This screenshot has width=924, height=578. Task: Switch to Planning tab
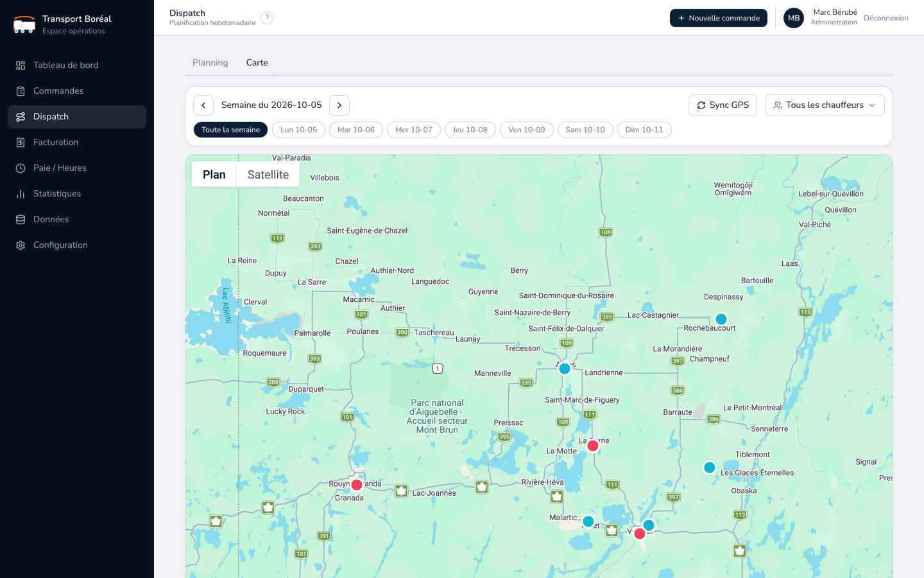pyautogui.click(x=210, y=62)
